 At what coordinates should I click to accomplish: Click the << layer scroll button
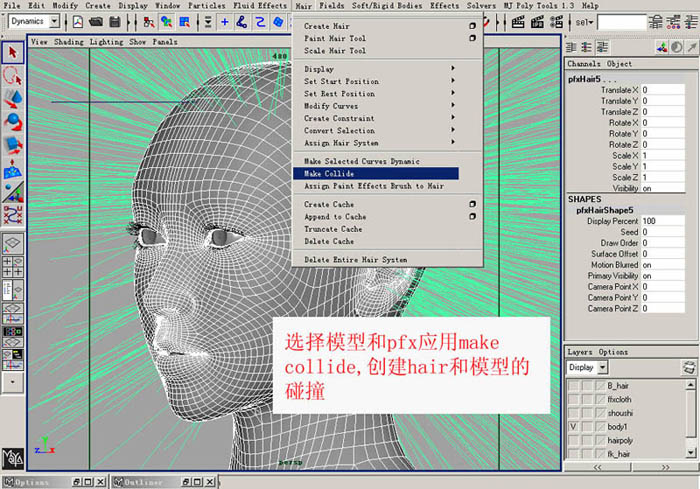(x=597, y=467)
